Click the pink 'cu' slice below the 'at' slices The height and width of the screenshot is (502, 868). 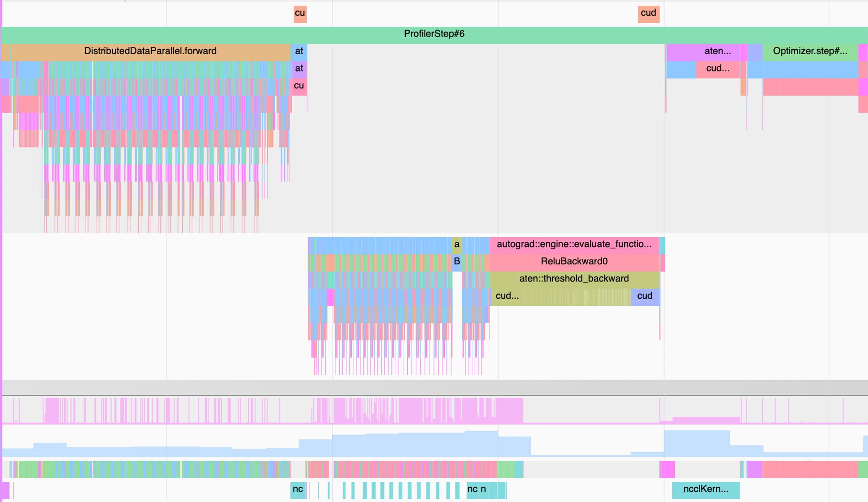[x=299, y=86]
